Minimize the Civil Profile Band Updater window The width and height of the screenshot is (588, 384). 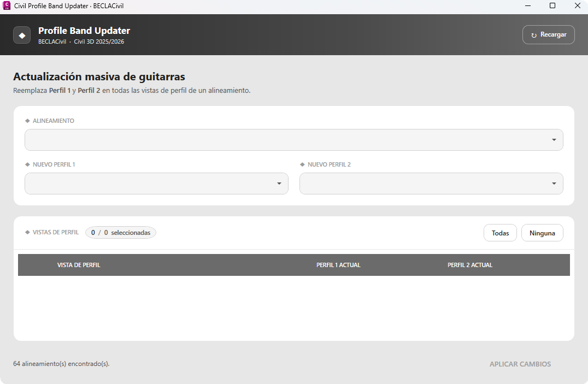528,5
